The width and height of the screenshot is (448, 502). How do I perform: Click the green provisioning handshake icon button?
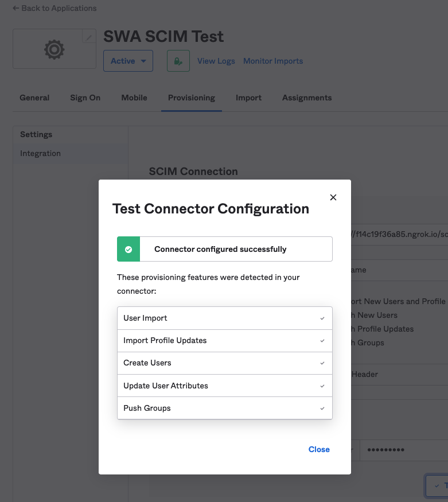pyautogui.click(x=178, y=61)
